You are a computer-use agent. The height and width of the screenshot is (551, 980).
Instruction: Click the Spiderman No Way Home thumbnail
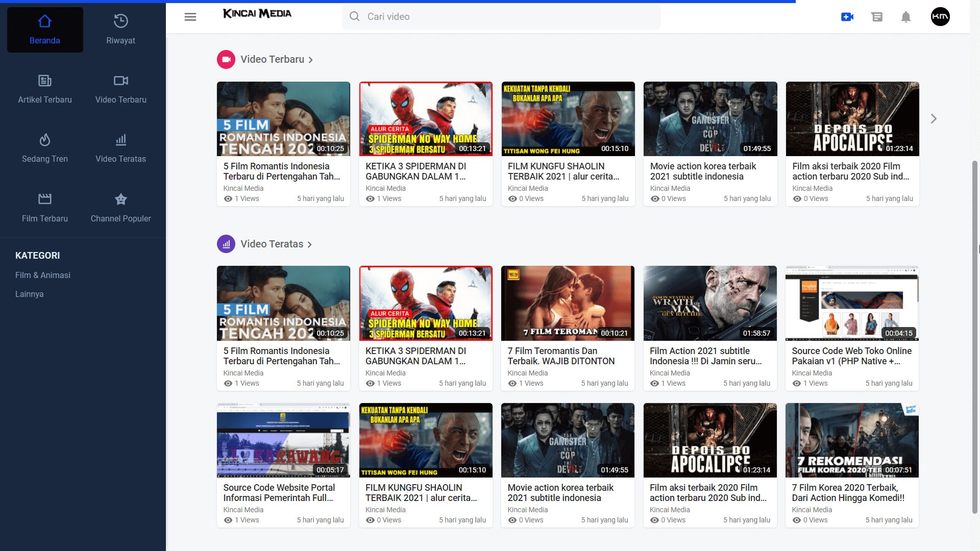click(x=426, y=118)
